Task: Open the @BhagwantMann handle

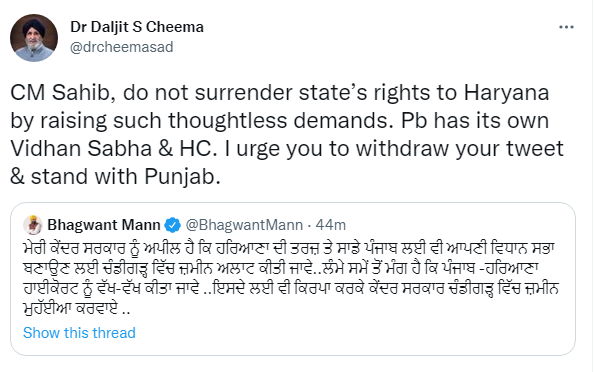Action: (244, 225)
